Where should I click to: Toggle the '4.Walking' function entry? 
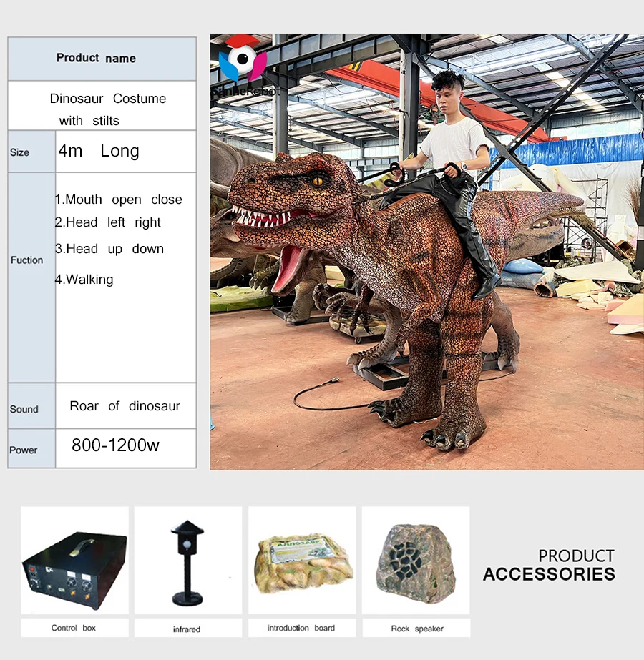click(x=84, y=280)
